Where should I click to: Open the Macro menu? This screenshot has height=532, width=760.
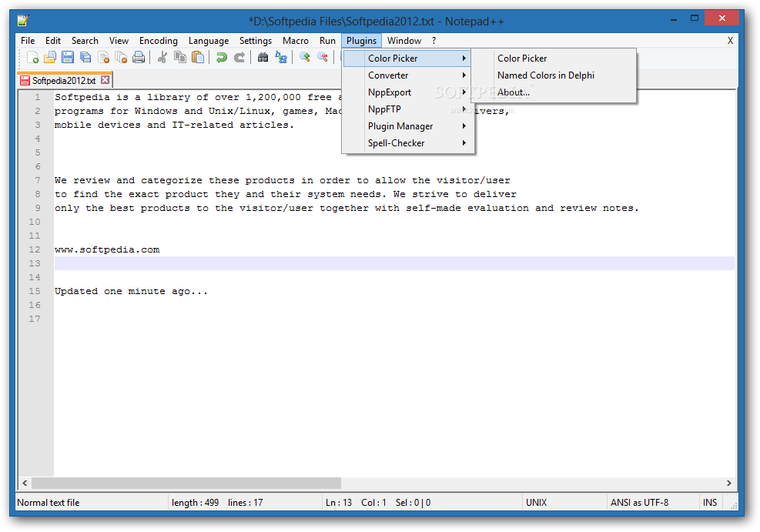pyautogui.click(x=296, y=41)
